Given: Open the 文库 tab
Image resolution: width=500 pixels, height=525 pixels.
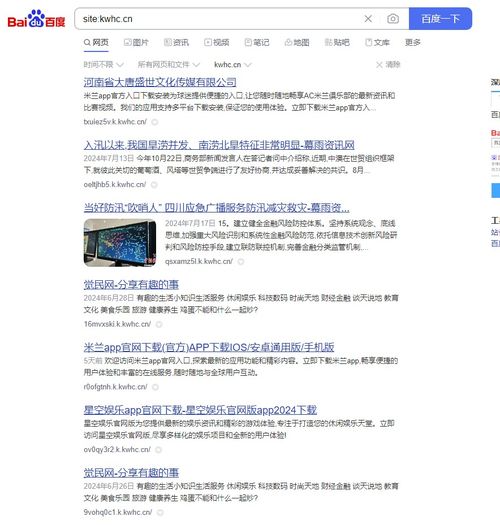Looking at the screenshot, I should click(x=377, y=43).
